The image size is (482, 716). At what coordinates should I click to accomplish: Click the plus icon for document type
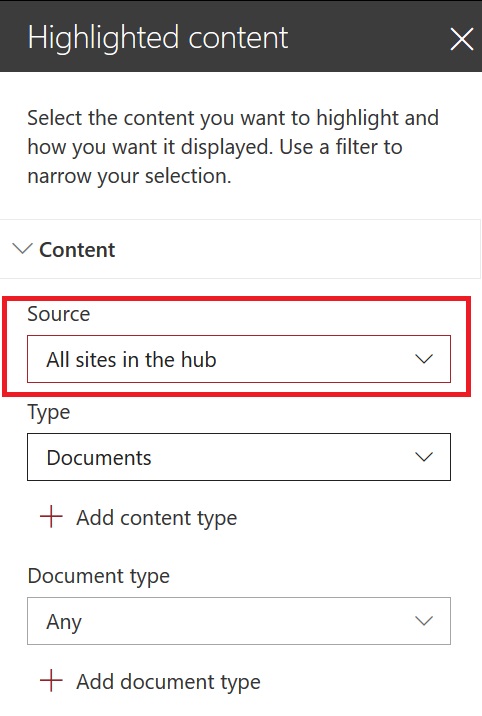(51, 680)
